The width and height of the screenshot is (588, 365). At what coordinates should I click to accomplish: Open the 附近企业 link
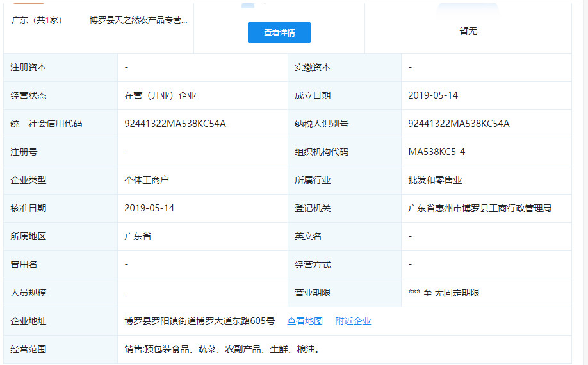tap(353, 321)
